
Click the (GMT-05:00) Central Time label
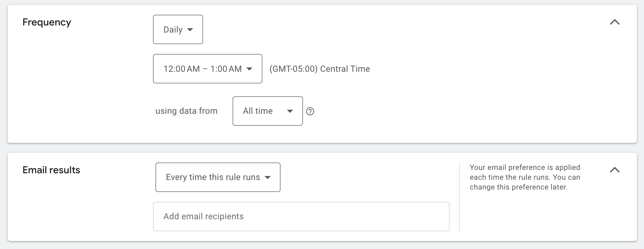click(320, 69)
